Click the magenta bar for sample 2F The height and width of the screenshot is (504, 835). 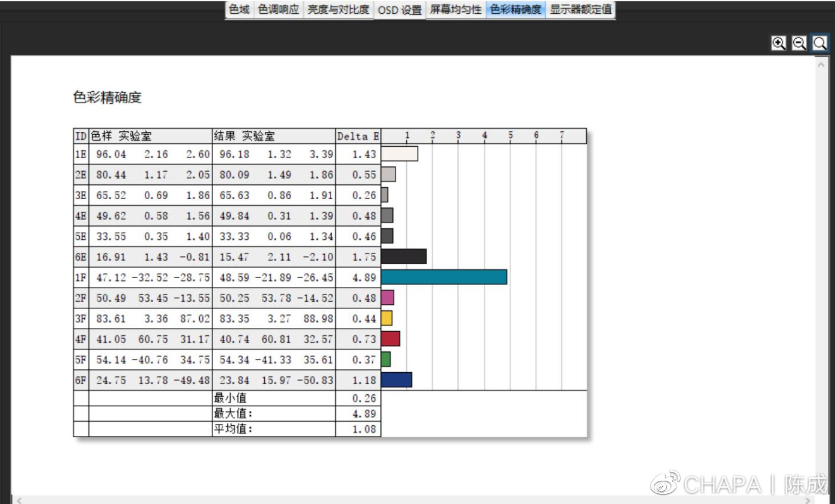(x=388, y=298)
